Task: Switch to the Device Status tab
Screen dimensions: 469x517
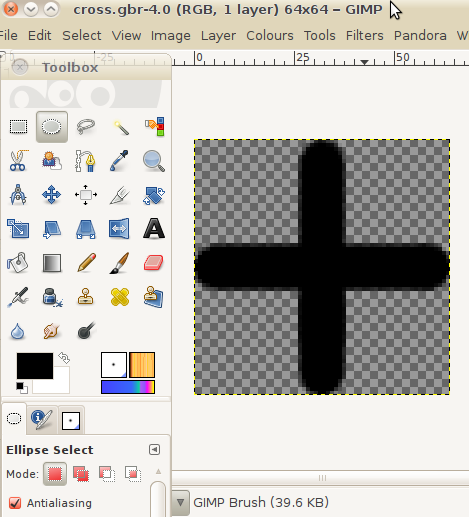Action: [x=42, y=419]
